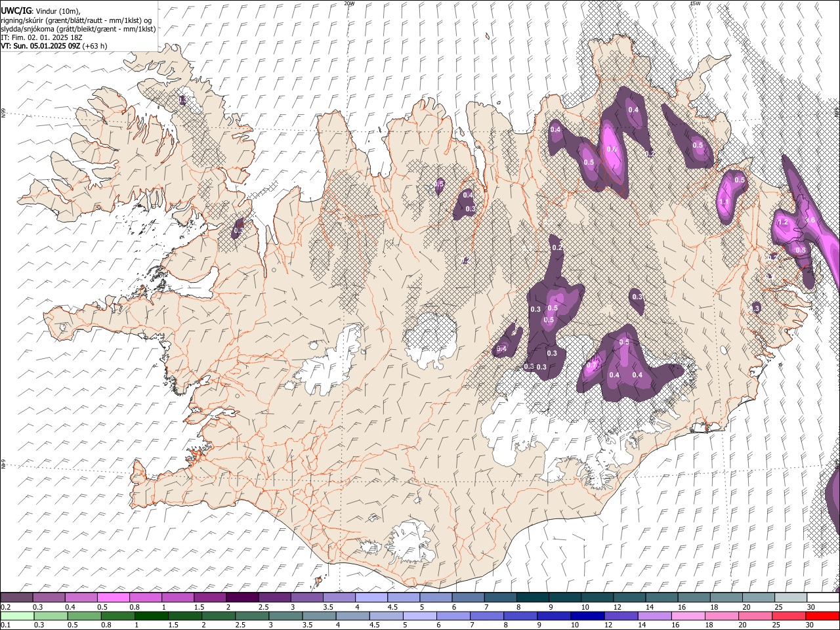Select the lavender swatch labeled 5 in lower legend

[419, 616]
